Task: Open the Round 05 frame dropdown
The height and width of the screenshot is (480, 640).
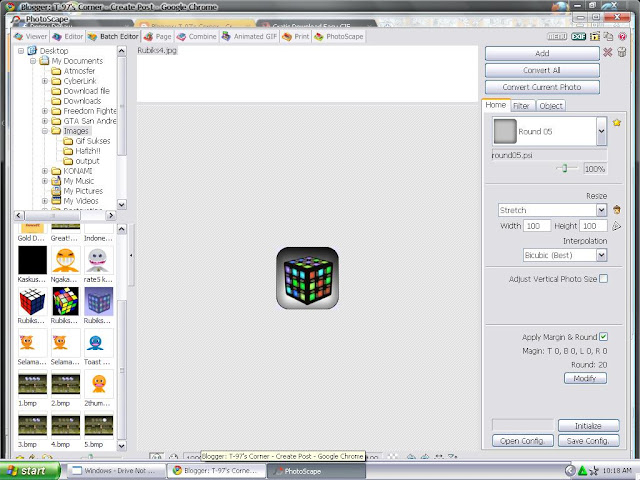Action: pyautogui.click(x=601, y=131)
